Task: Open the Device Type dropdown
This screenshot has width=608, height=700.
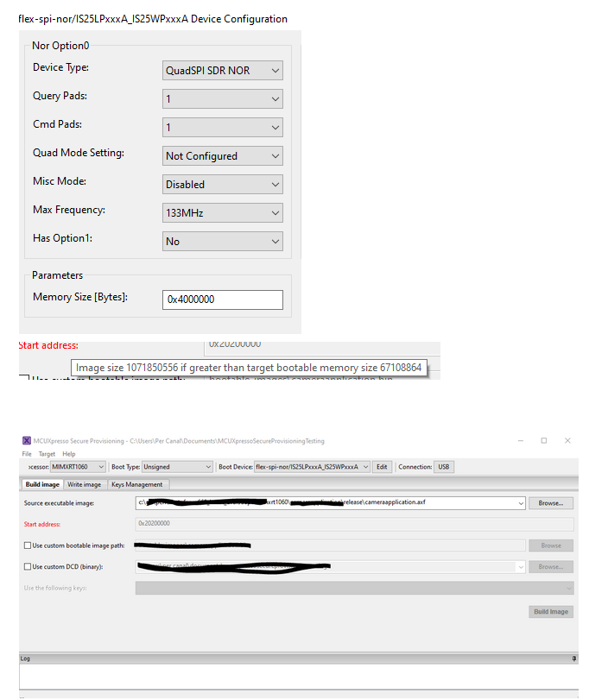Action: pyautogui.click(x=223, y=71)
